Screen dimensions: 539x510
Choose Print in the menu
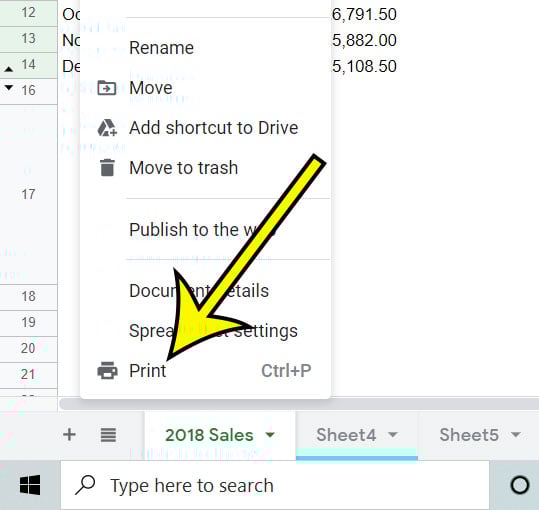(x=205, y=371)
